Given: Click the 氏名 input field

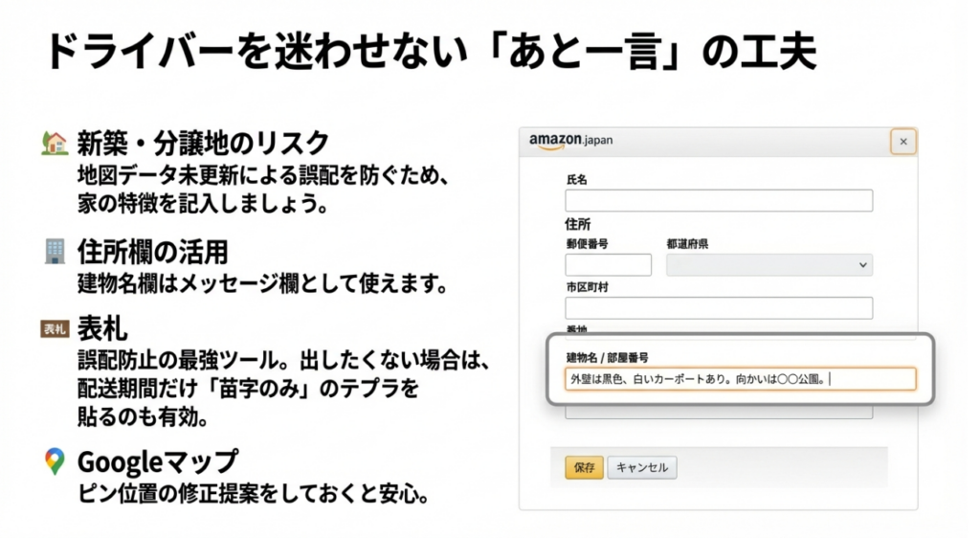Looking at the screenshot, I should [718, 201].
